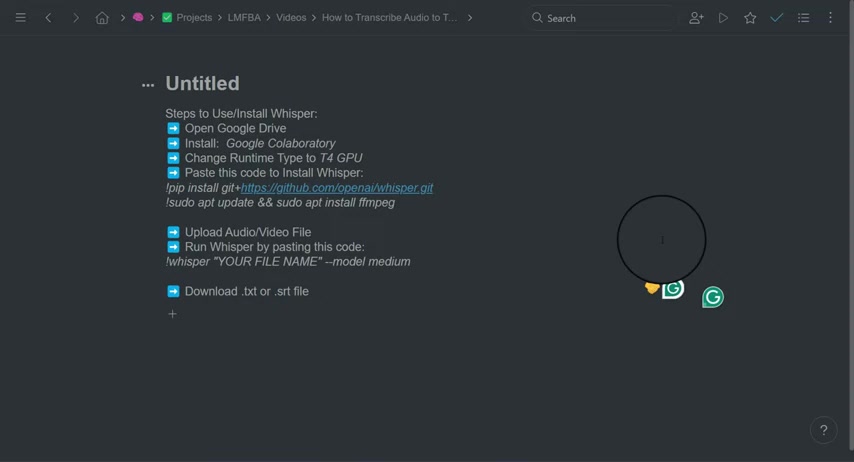Viewport: 854px width, 462px height.
Task: Open the list outline view icon
Action: pyautogui.click(x=803, y=18)
